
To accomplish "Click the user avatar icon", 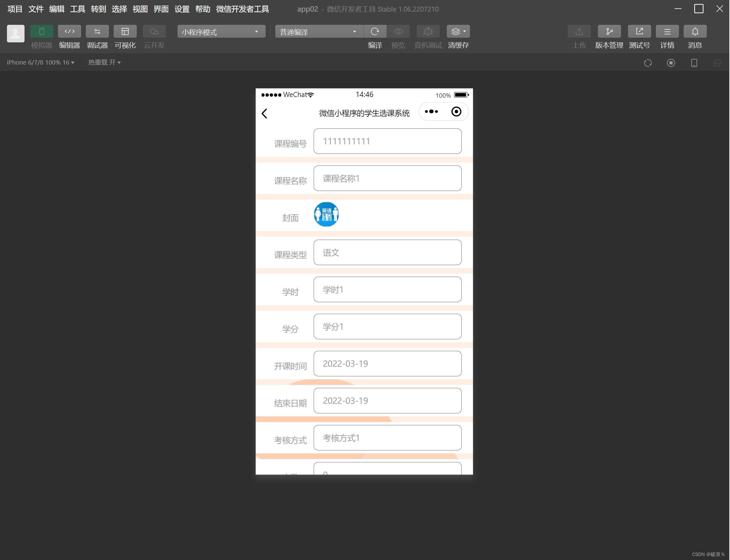I will click(x=16, y=33).
